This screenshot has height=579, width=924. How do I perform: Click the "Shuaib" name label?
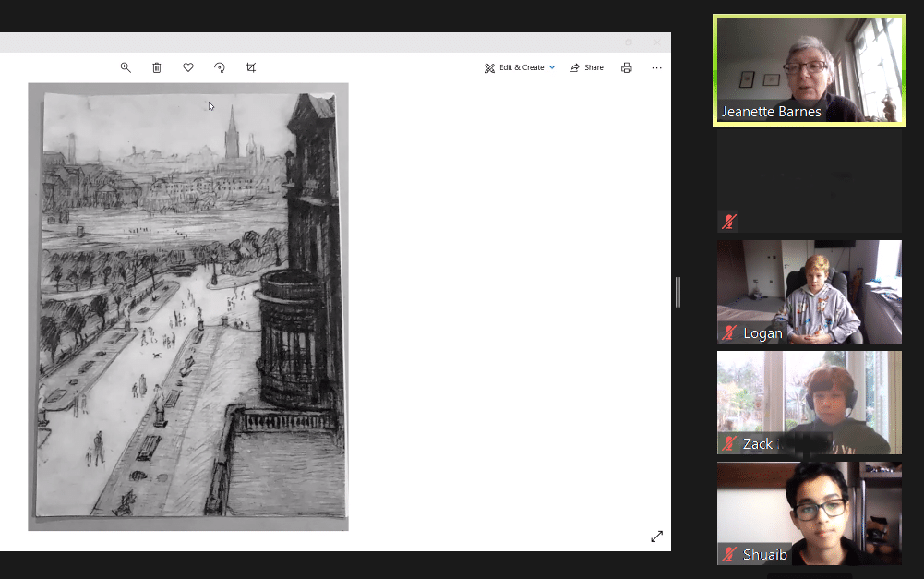pyautogui.click(x=765, y=555)
